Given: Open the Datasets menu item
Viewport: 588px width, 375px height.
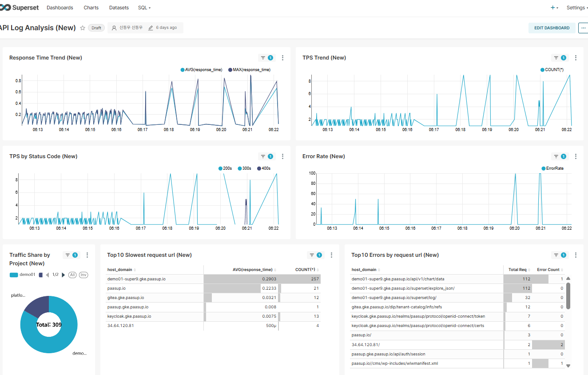Looking at the screenshot, I should (x=119, y=8).
